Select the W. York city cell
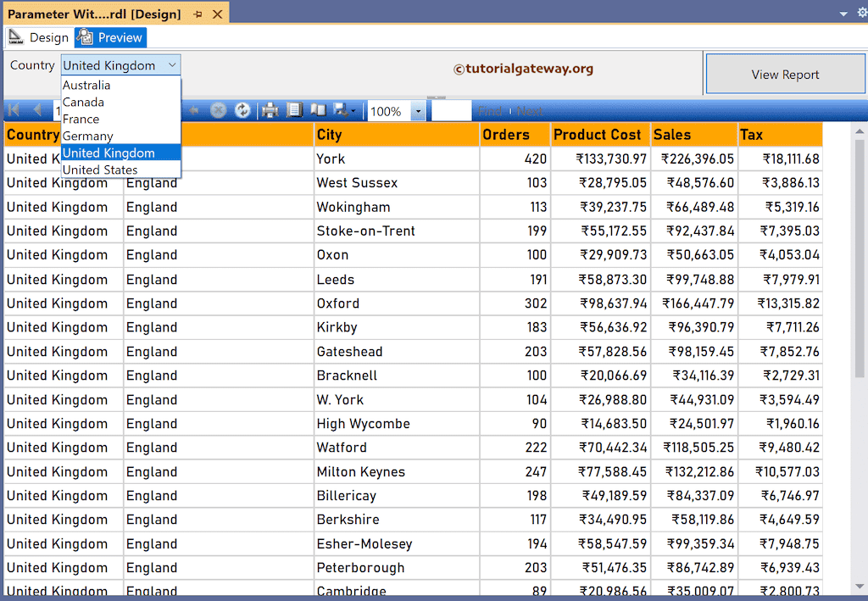The height and width of the screenshot is (601, 868). pyautogui.click(x=397, y=399)
